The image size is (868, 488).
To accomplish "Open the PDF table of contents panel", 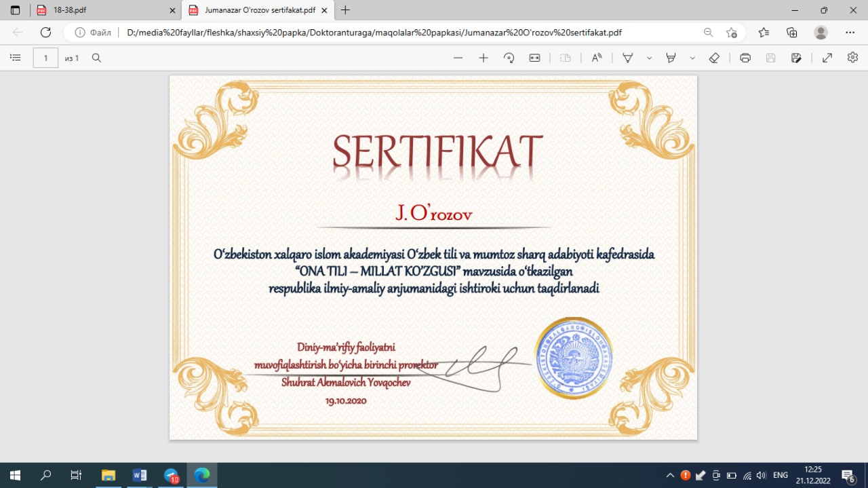I will (16, 58).
